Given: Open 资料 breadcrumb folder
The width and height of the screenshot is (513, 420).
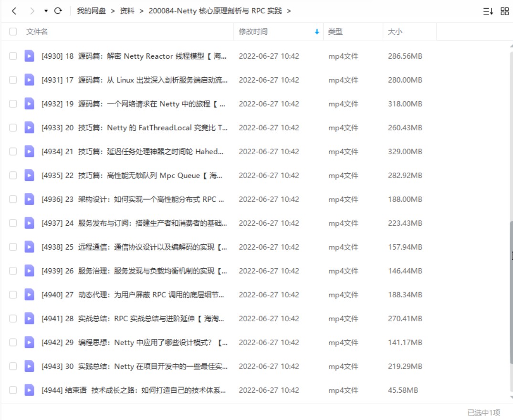Looking at the screenshot, I should click(x=127, y=11).
